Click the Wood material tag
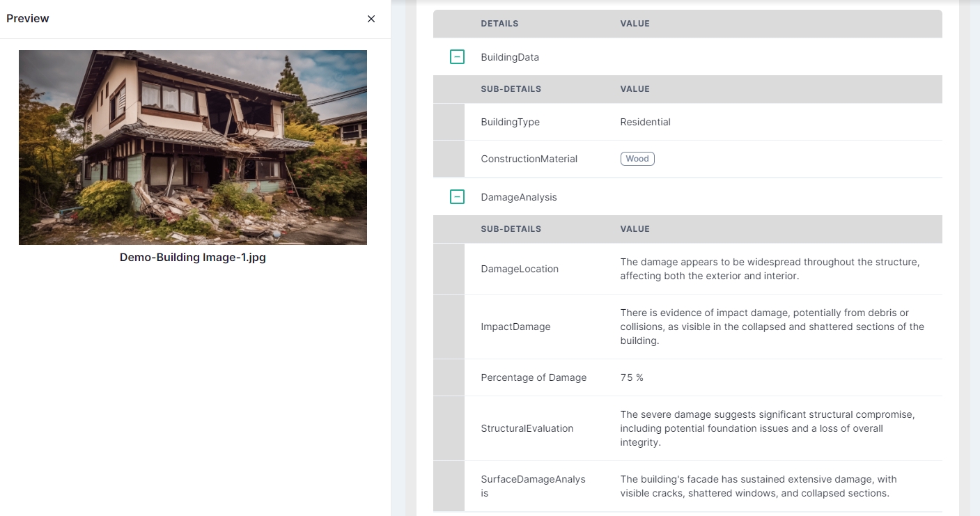 [637, 159]
